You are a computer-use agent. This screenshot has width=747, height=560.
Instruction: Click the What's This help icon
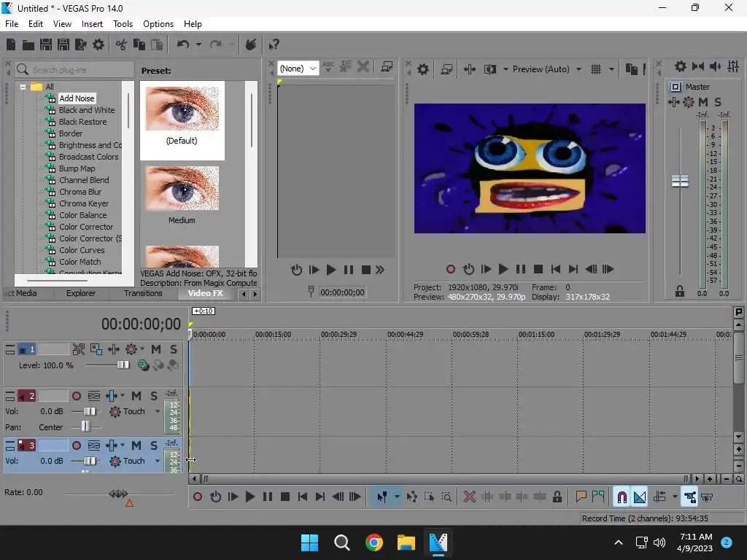pyautogui.click(x=274, y=44)
